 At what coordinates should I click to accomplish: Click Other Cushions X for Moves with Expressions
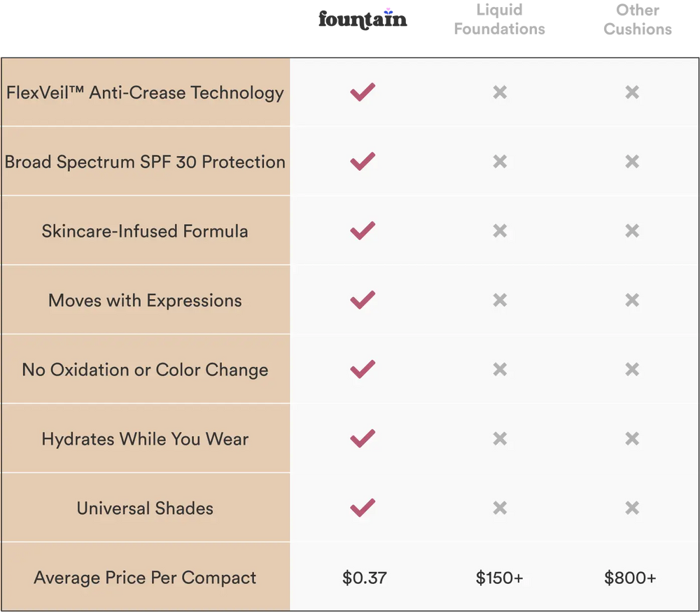point(632,300)
